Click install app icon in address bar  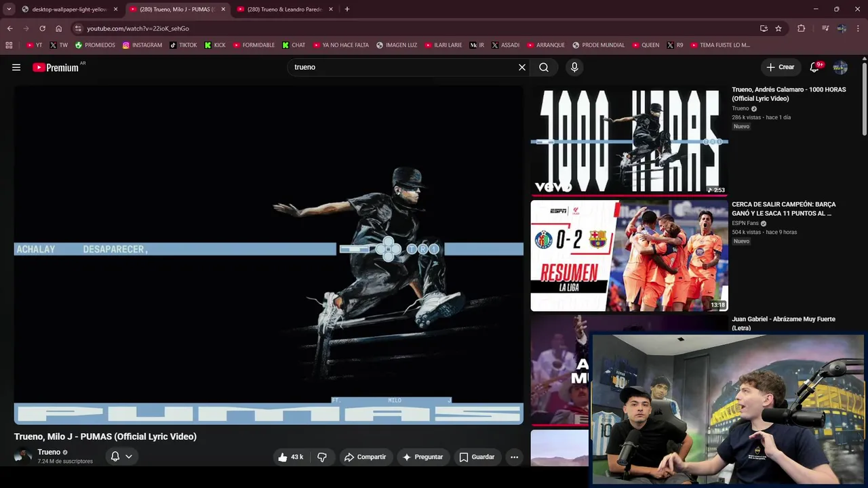click(x=764, y=28)
